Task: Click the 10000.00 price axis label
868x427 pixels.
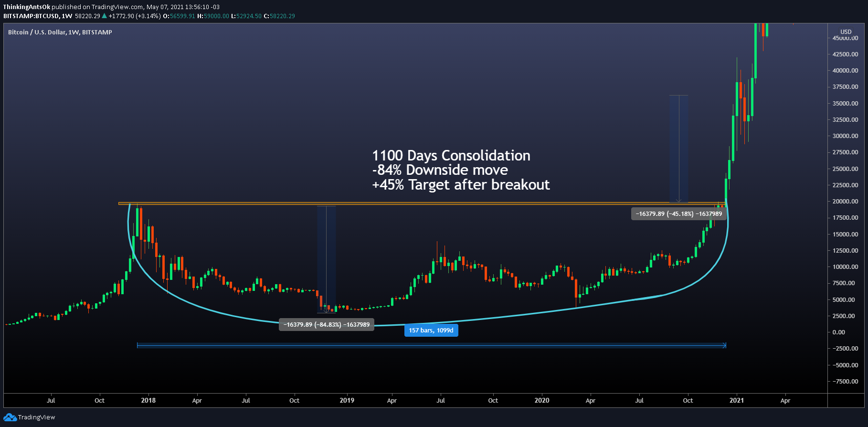Action: point(845,267)
